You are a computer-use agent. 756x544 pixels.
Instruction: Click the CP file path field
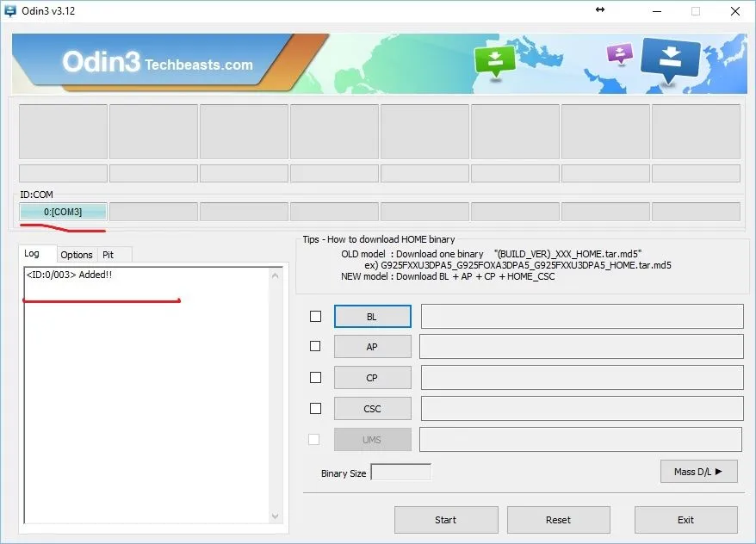click(x=582, y=378)
